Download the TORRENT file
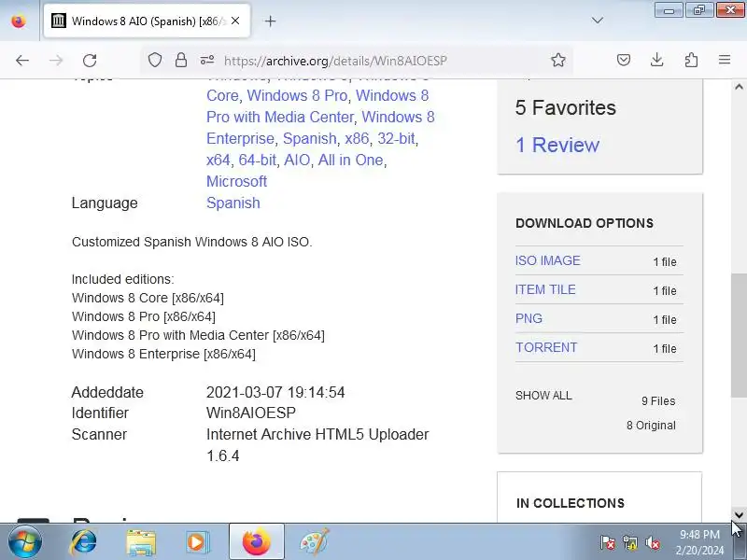This screenshot has height=560, width=747. (546, 347)
